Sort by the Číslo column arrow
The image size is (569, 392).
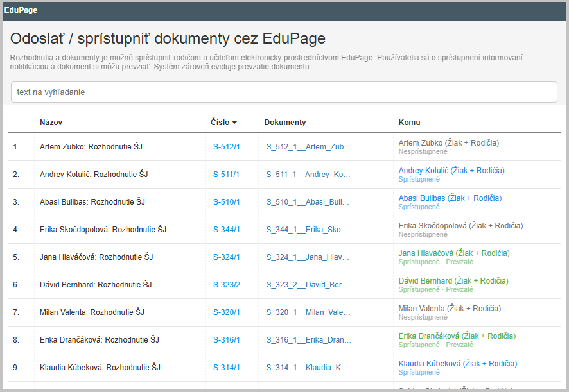click(234, 123)
